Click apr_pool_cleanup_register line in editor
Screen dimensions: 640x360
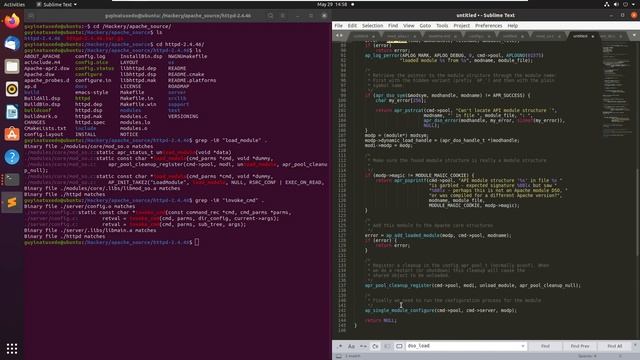point(472,285)
